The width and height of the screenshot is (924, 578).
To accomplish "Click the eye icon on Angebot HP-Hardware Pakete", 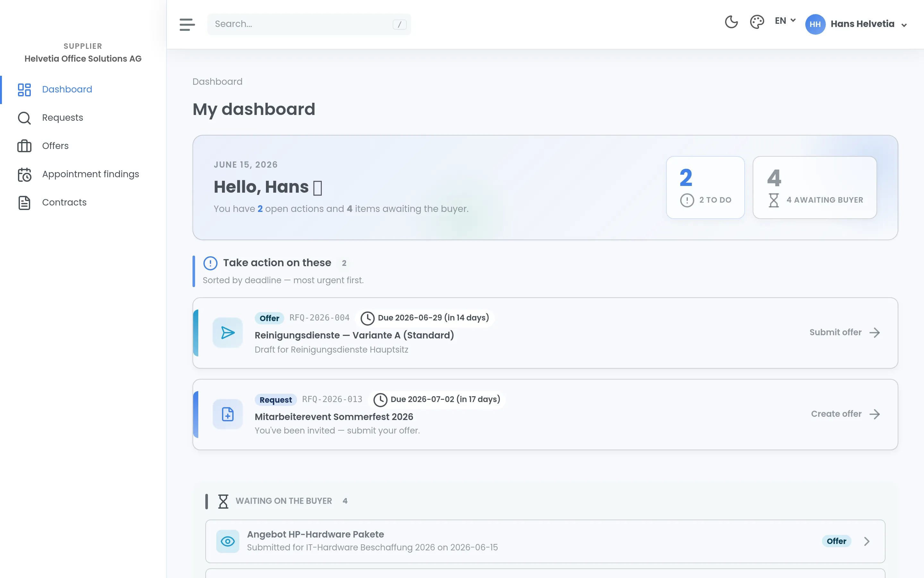I will pyautogui.click(x=227, y=541).
